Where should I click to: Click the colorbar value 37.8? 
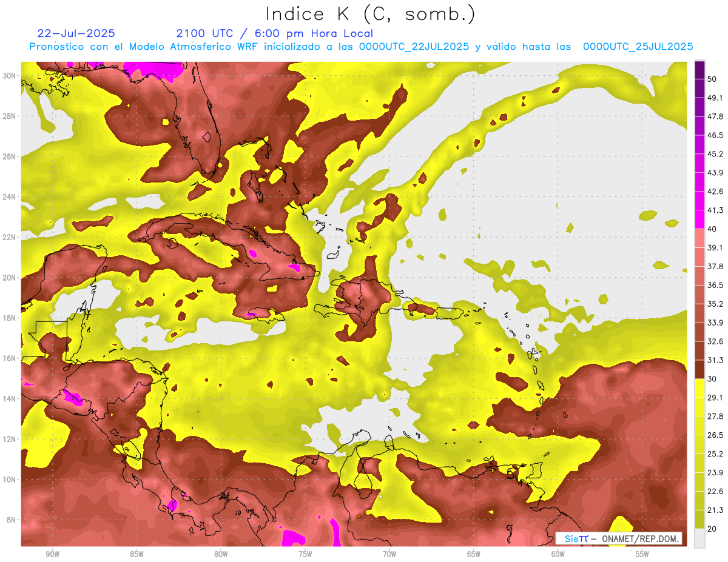click(x=715, y=266)
